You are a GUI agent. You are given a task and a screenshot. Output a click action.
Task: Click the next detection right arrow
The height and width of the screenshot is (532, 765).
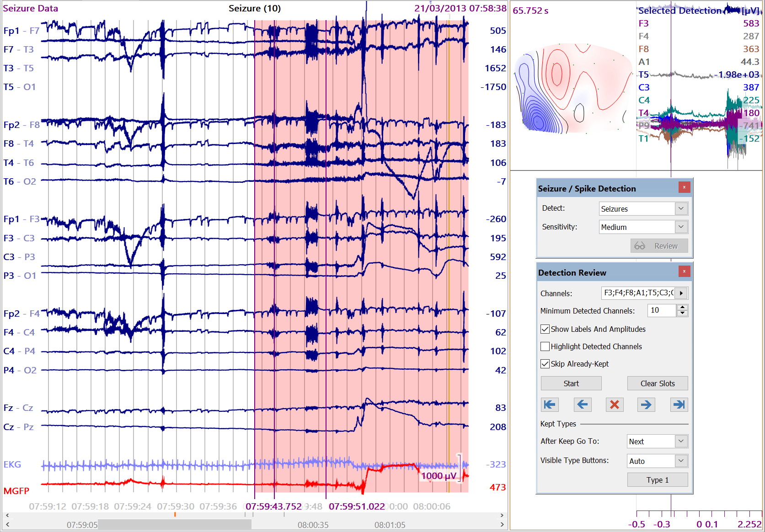[x=646, y=404]
